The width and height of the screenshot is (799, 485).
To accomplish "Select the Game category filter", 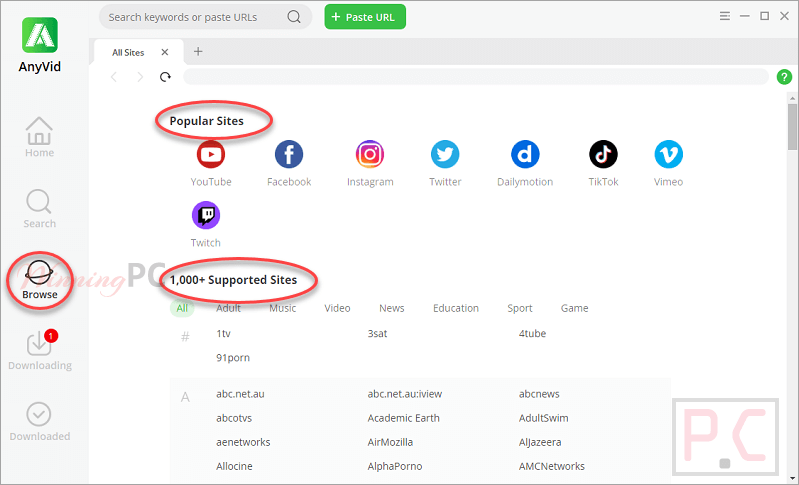I will click(x=574, y=308).
